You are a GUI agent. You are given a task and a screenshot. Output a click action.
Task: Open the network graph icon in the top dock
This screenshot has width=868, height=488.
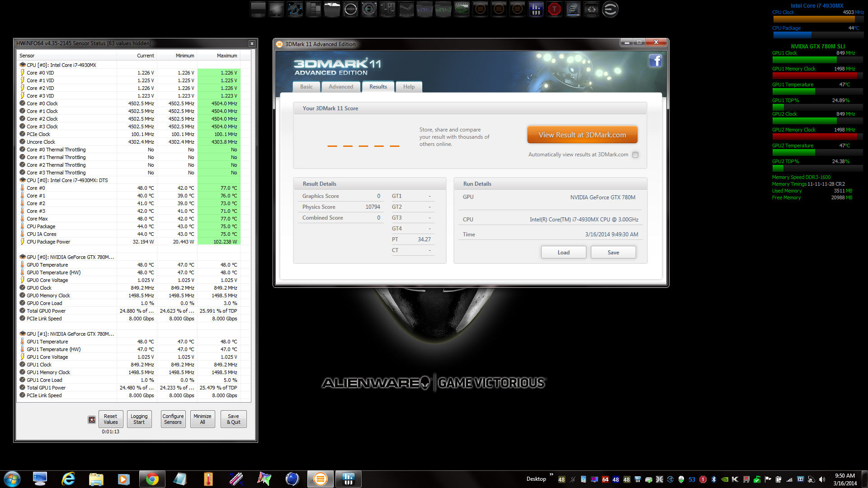click(295, 9)
